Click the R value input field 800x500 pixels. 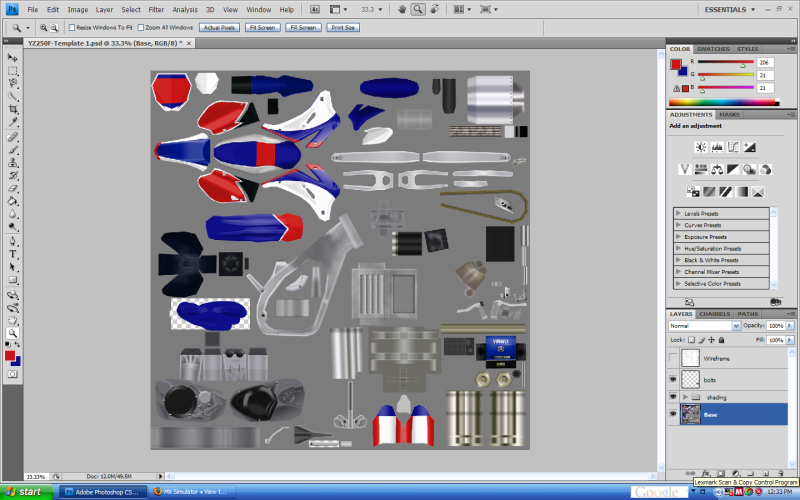click(765, 62)
